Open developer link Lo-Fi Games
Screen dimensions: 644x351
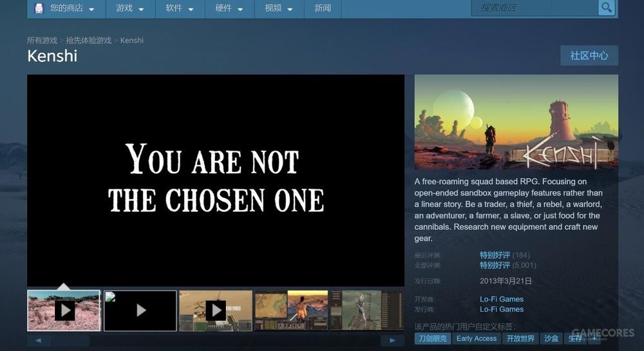click(x=502, y=299)
